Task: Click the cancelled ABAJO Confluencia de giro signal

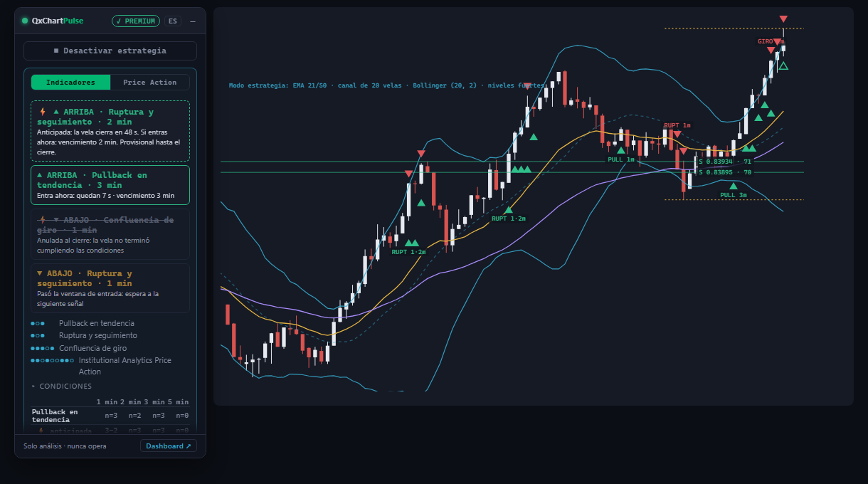Action: (x=110, y=234)
